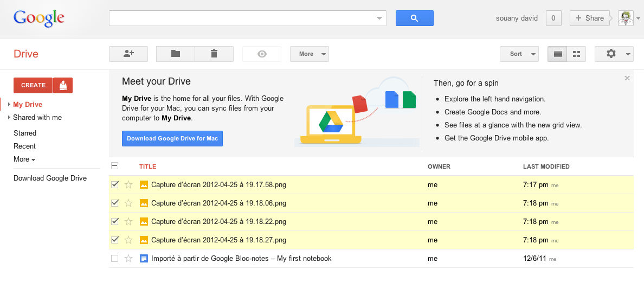
Task: Click Download Google Drive for Mac button
Action: [x=172, y=138]
